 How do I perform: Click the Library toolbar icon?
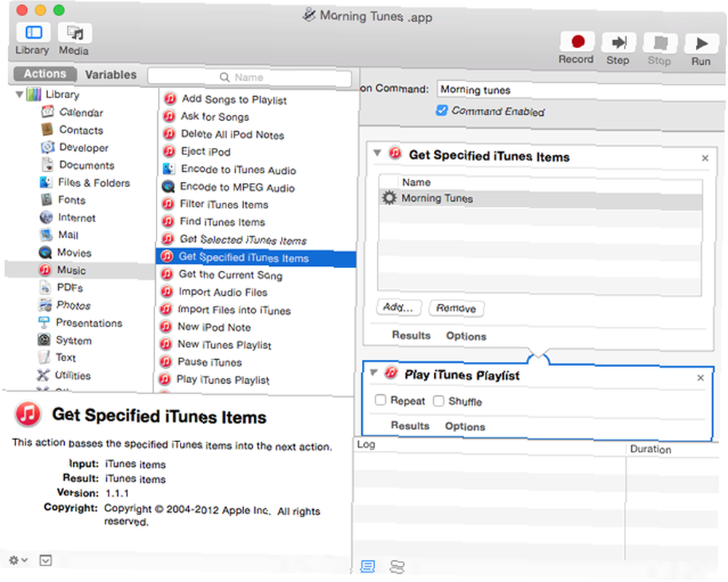click(x=33, y=33)
